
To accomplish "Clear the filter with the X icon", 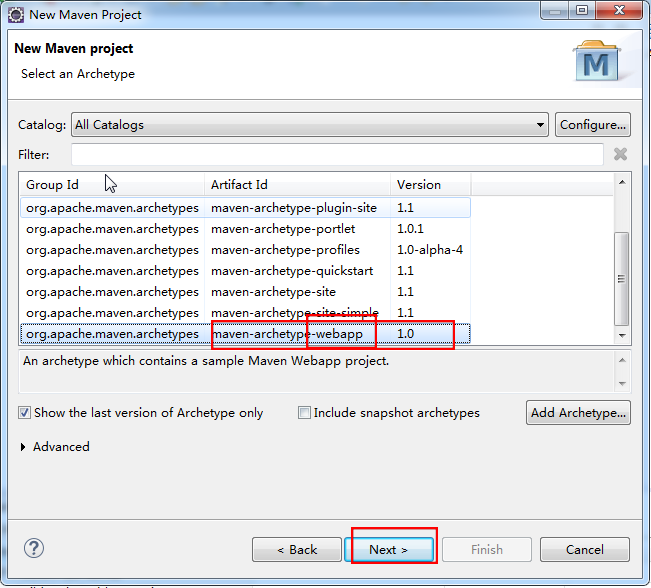I will [x=620, y=154].
